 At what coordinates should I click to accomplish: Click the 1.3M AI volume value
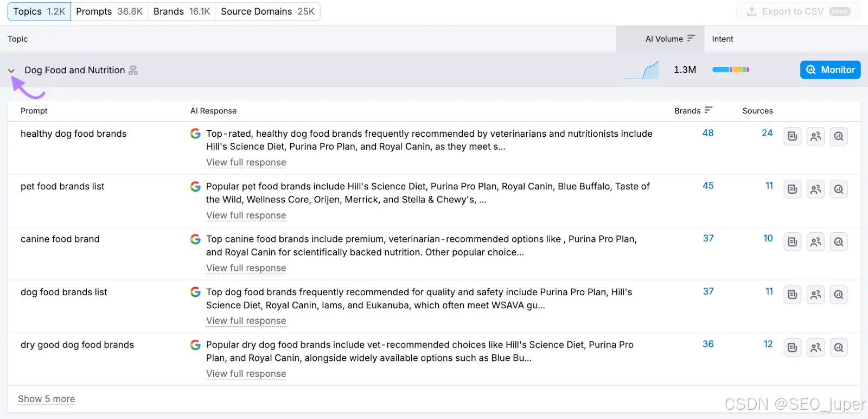(685, 69)
